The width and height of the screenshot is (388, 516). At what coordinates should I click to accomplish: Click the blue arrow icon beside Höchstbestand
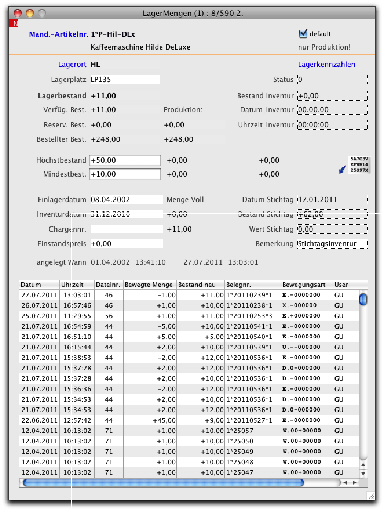[342, 170]
